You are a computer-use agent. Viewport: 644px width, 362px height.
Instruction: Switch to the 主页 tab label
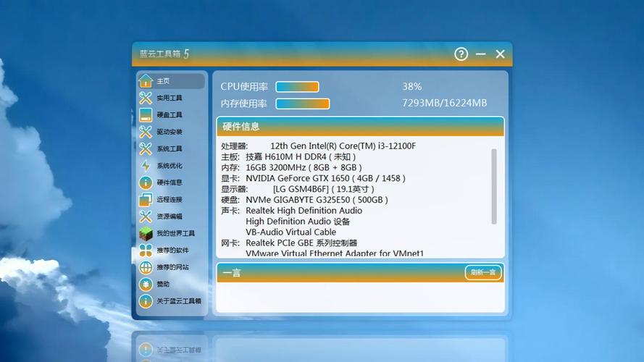163,81
